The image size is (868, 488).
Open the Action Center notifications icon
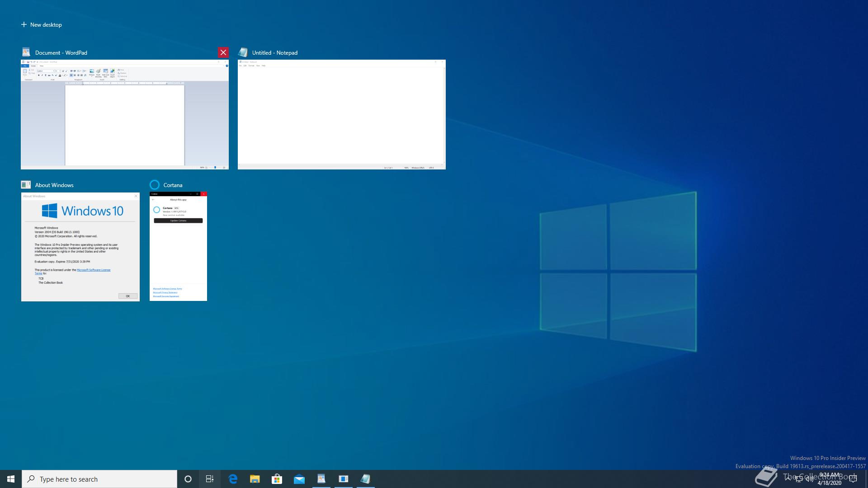[x=854, y=479]
